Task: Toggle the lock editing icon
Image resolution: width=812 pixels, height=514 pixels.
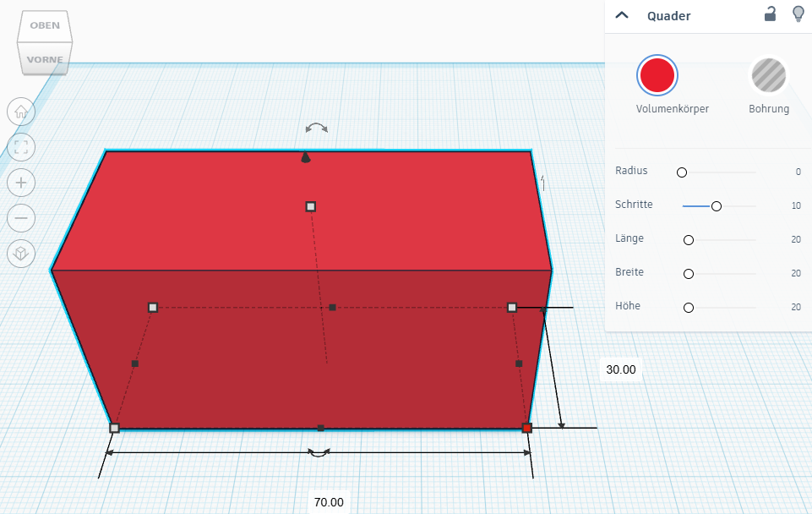Action: pos(770,14)
